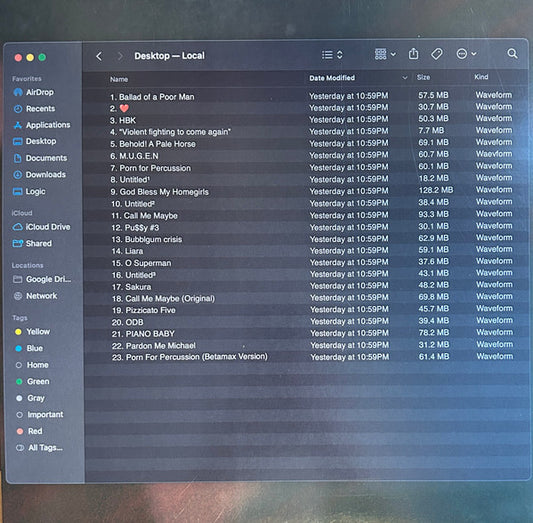Select file "19. Pizzicato Five"

tap(144, 310)
